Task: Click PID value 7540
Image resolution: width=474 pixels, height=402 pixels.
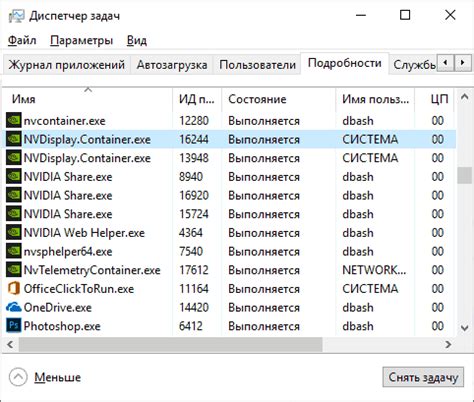Action: (191, 251)
